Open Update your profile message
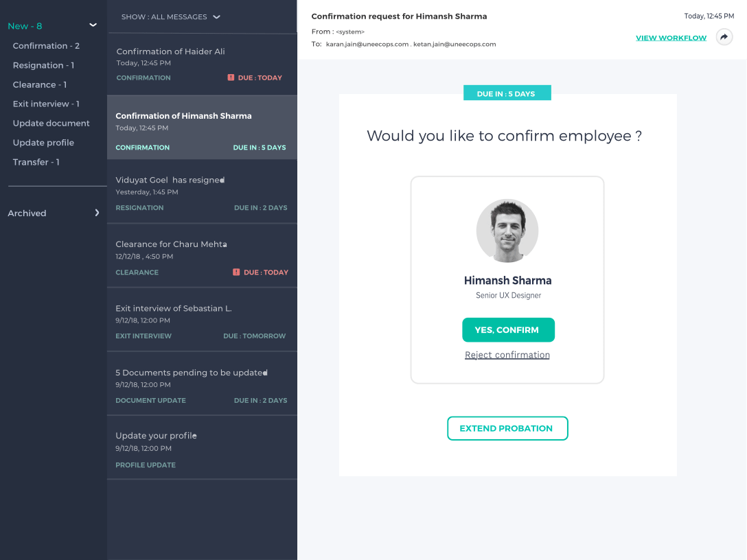The image size is (747, 560). 202,447
